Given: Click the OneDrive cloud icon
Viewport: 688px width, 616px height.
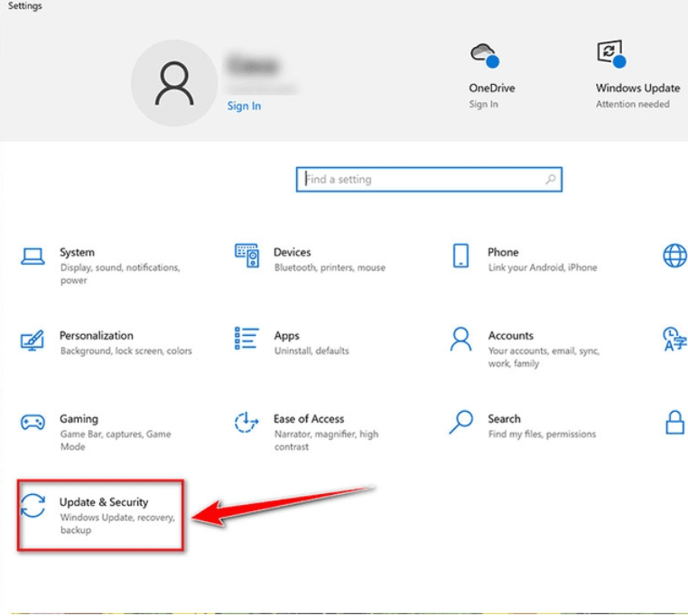Looking at the screenshot, I should click(485, 55).
